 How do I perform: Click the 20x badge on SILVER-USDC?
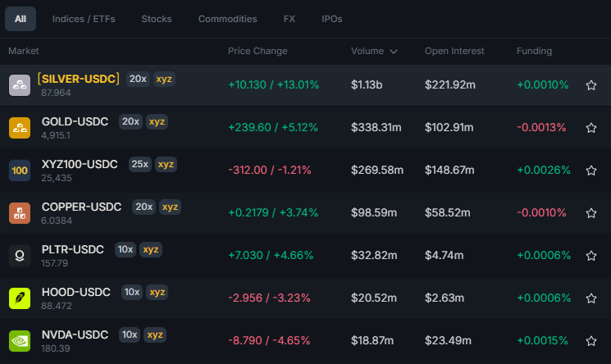point(138,80)
